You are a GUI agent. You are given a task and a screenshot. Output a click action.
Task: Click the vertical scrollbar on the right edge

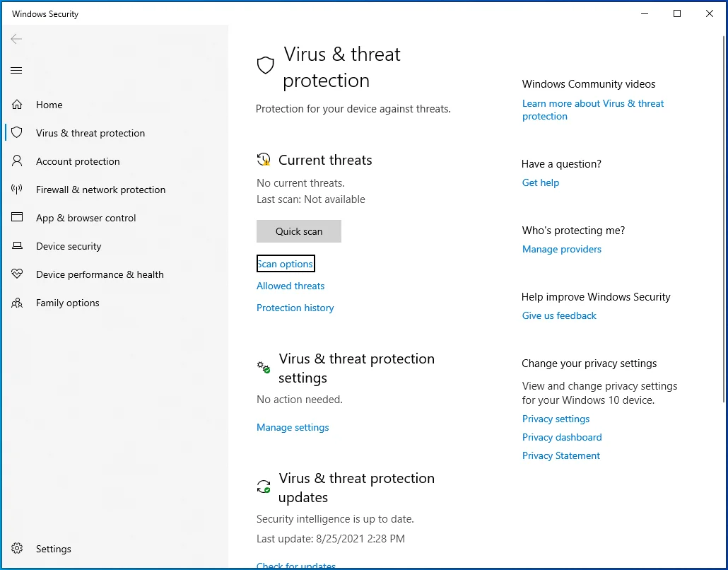click(x=724, y=219)
